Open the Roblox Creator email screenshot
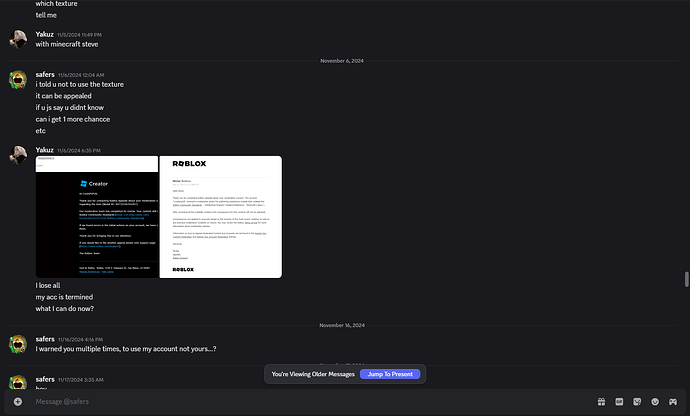 coord(97,217)
